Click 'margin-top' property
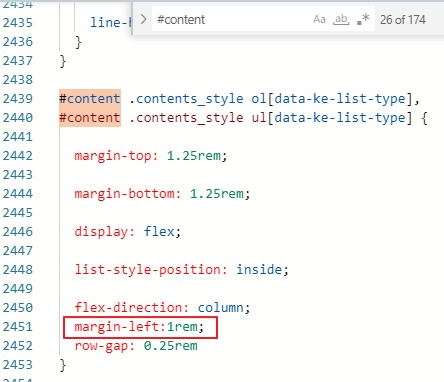Viewport: 444px width, 382px height. (x=113, y=156)
